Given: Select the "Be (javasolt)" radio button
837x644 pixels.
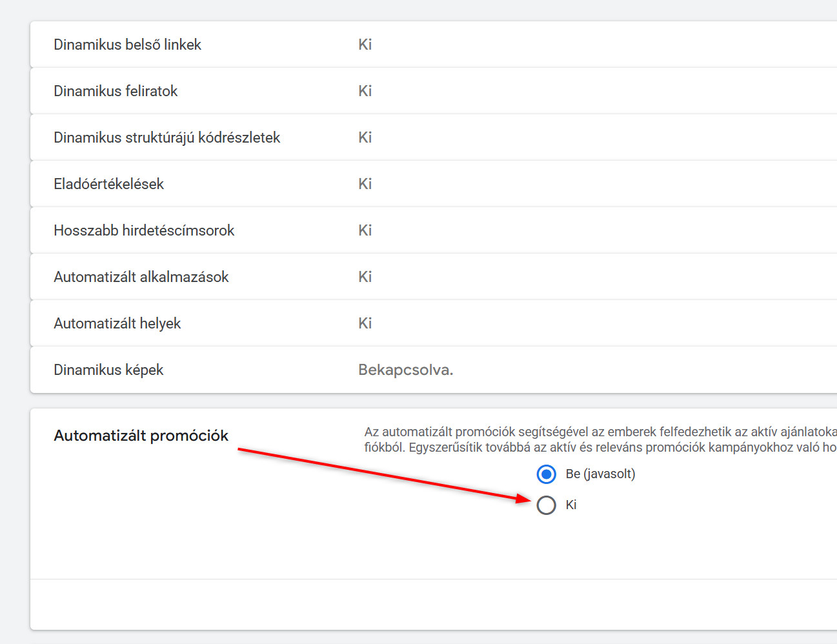Looking at the screenshot, I should [547, 474].
